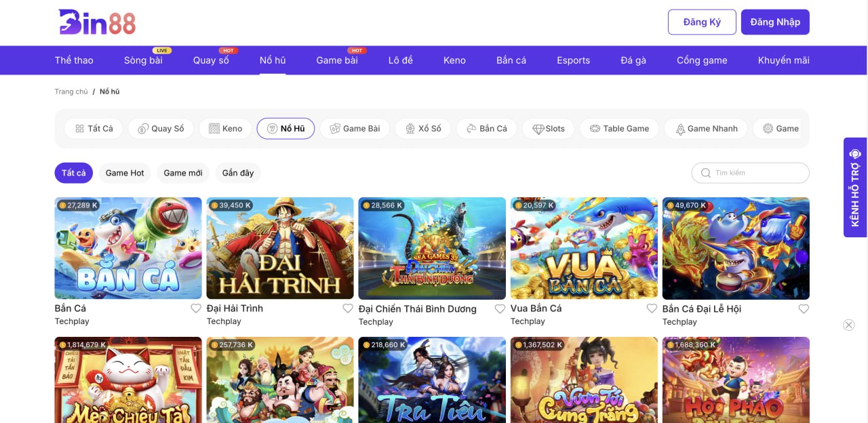Select the Xổ Số category chip
Viewport: 868px width, 423px height.
(x=423, y=128)
